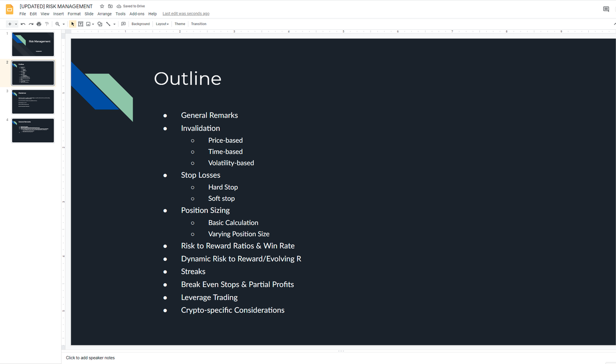Open the Help menu
This screenshot has height=364, width=616.
(x=152, y=14)
